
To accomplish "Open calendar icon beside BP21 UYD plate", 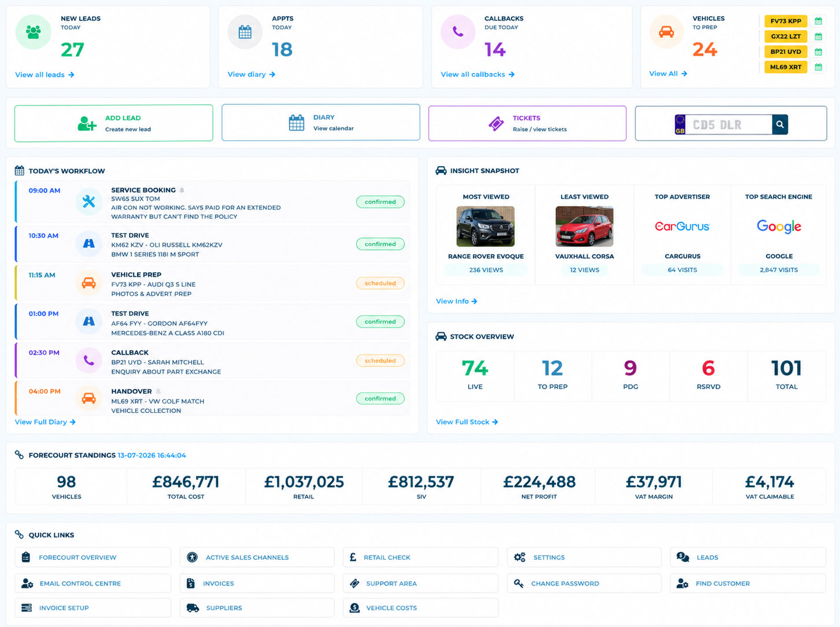I will (x=818, y=52).
